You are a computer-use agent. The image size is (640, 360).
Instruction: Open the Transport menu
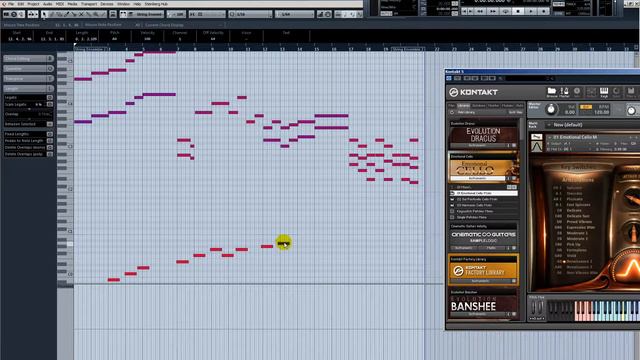coord(89,4)
